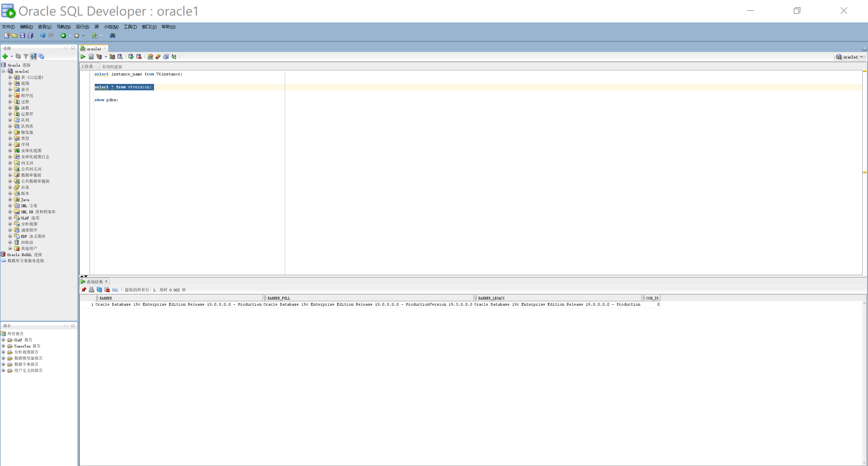This screenshot has width=868, height=466.
Task: Apply filter in the connections panel
Action: point(26,56)
